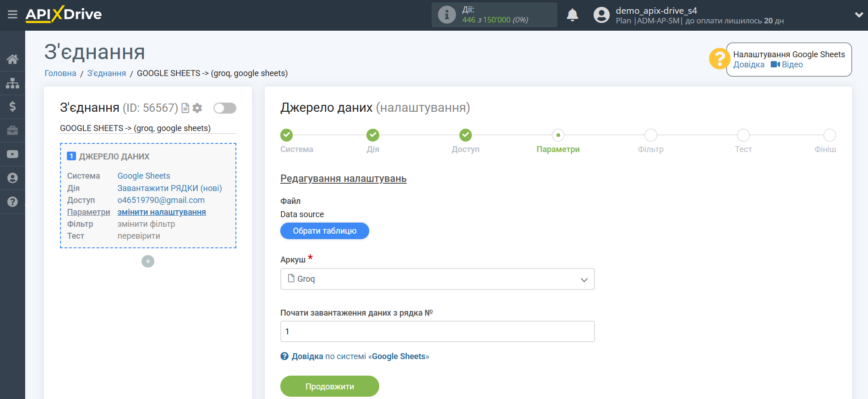Open the notifications bell
This screenshot has width=868, height=399.
point(573,15)
